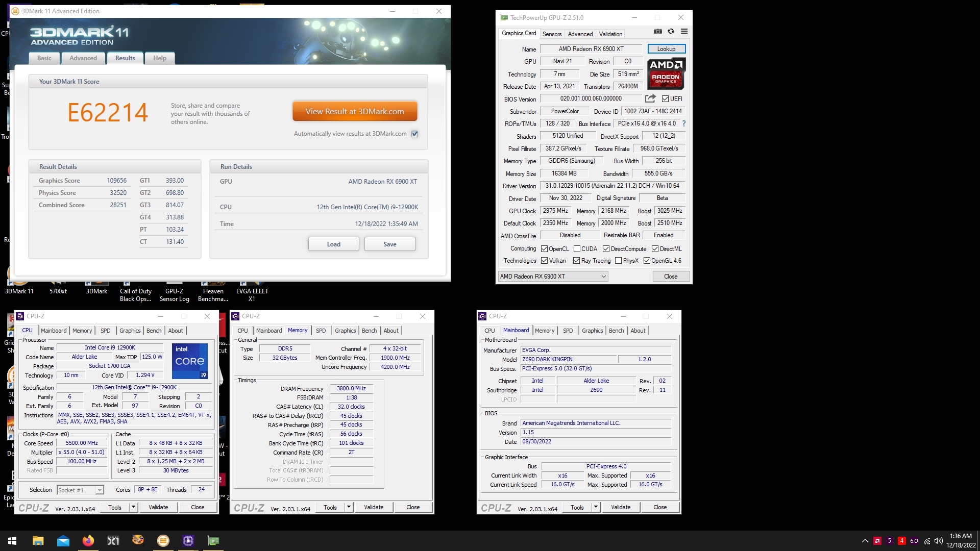Viewport: 980px width, 551px height.
Task: Toggle DirectCompute checkbox
Action: [606, 249]
